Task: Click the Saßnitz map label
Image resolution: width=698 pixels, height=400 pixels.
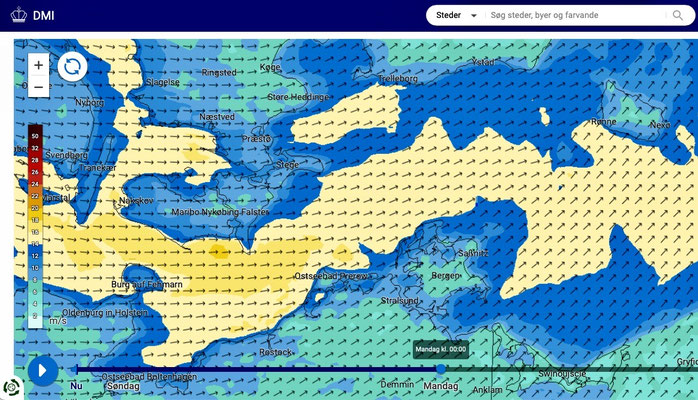Action: point(473,253)
